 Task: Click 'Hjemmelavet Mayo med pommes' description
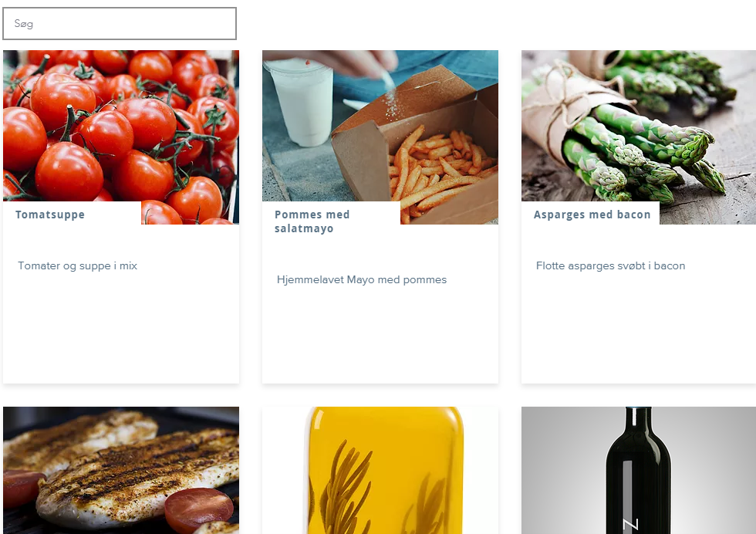pyautogui.click(x=362, y=280)
